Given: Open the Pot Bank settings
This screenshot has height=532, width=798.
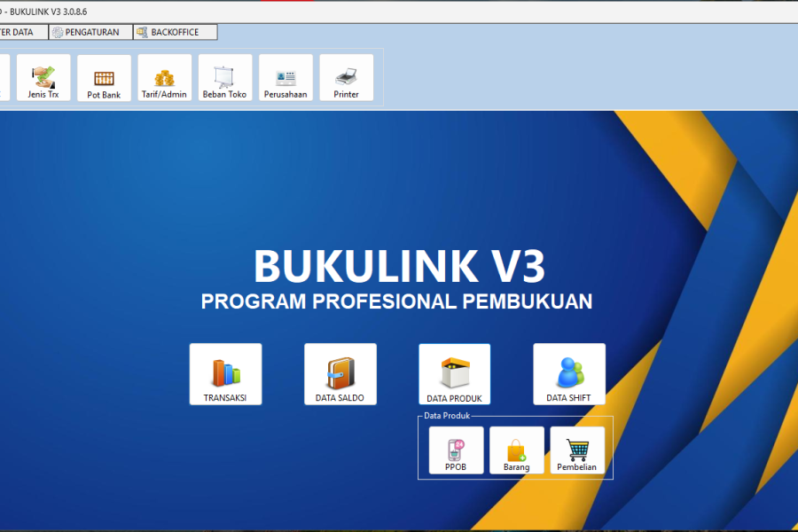Looking at the screenshot, I should click(104, 78).
